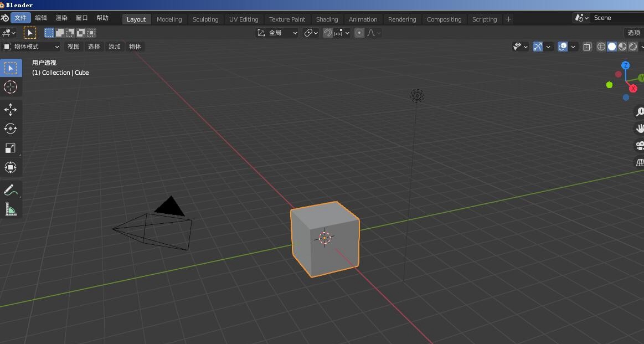Open the 选择 viewport menu
This screenshot has height=344, width=644.
(x=94, y=47)
